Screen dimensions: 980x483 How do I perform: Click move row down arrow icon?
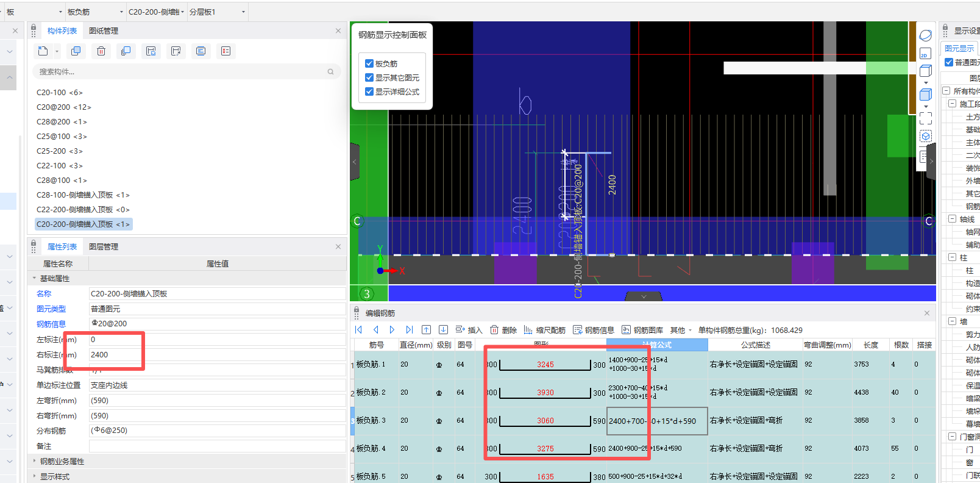443,330
